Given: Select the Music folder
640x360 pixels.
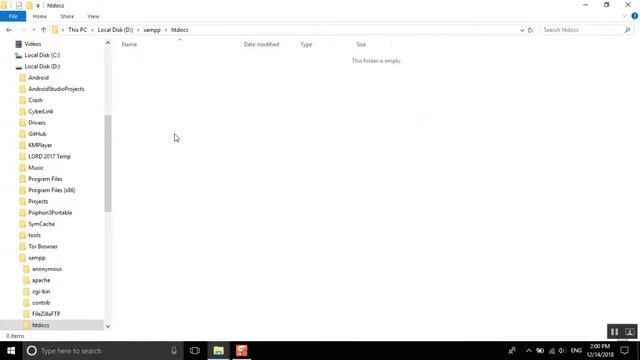Looking at the screenshot, I should (36, 168).
